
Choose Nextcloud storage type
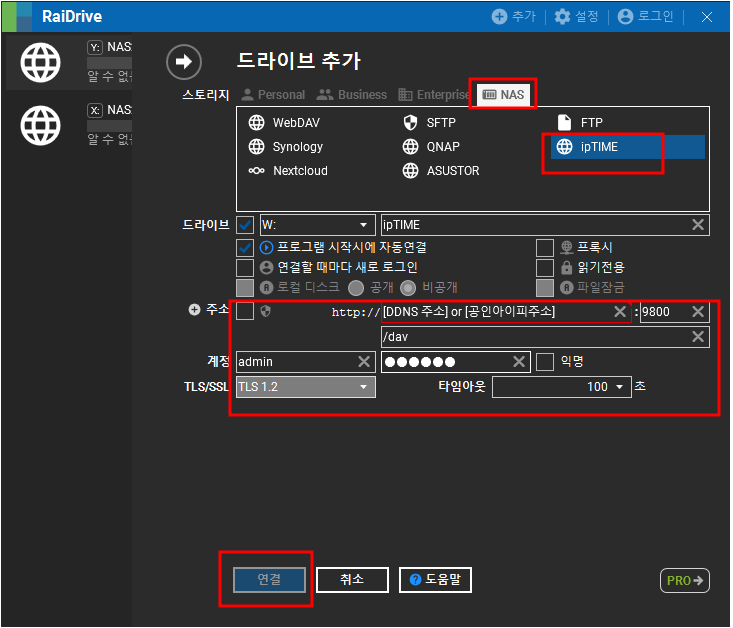pyautogui.click(x=288, y=171)
